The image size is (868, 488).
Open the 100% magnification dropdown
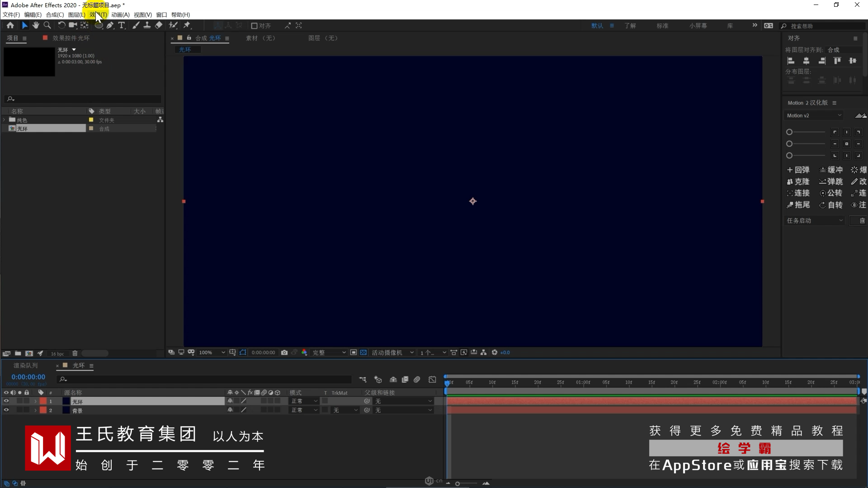coord(212,352)
